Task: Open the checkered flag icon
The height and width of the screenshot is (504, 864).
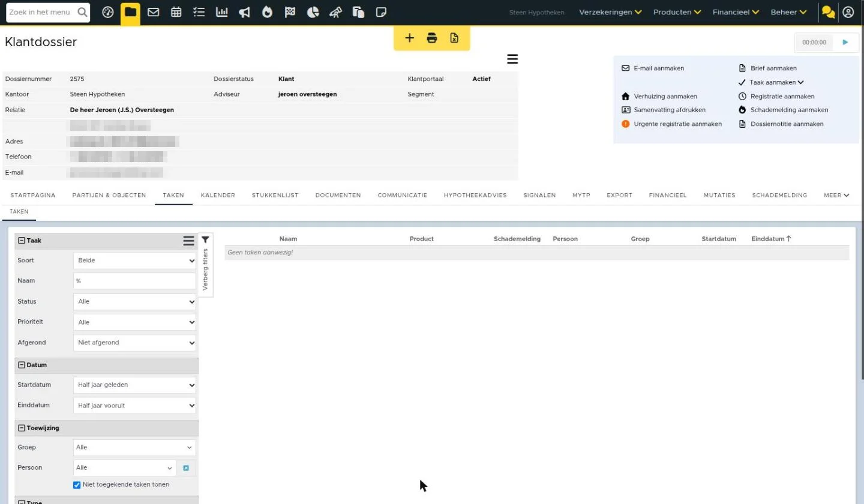Action: point(290,12)
